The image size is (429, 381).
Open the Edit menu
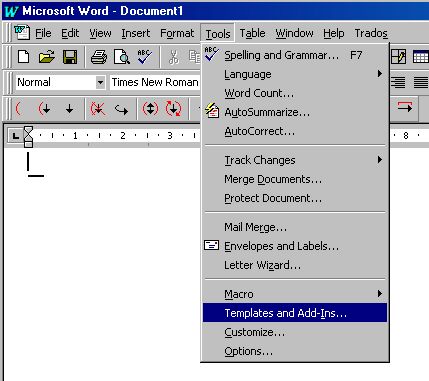pyautogui.click(x=70, y=33)
